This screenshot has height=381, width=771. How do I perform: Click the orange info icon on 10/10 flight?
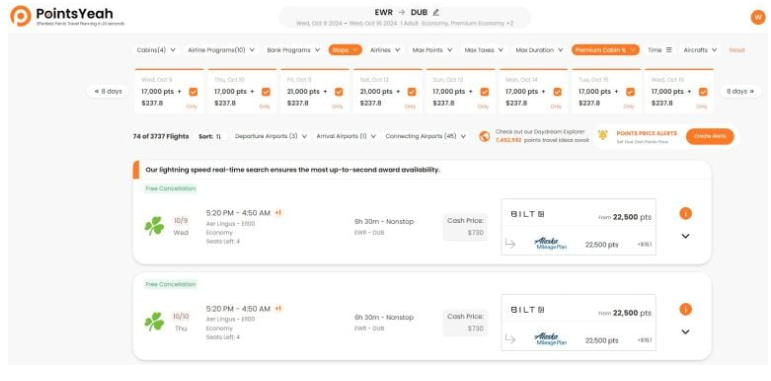coord(685,309)
